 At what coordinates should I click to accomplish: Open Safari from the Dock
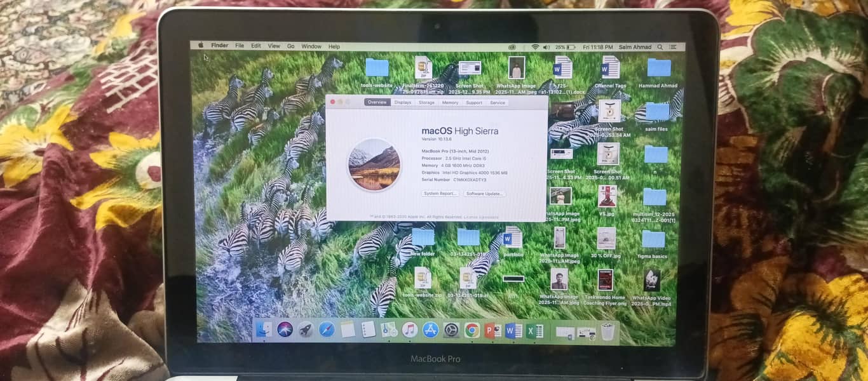coord(325,329)
